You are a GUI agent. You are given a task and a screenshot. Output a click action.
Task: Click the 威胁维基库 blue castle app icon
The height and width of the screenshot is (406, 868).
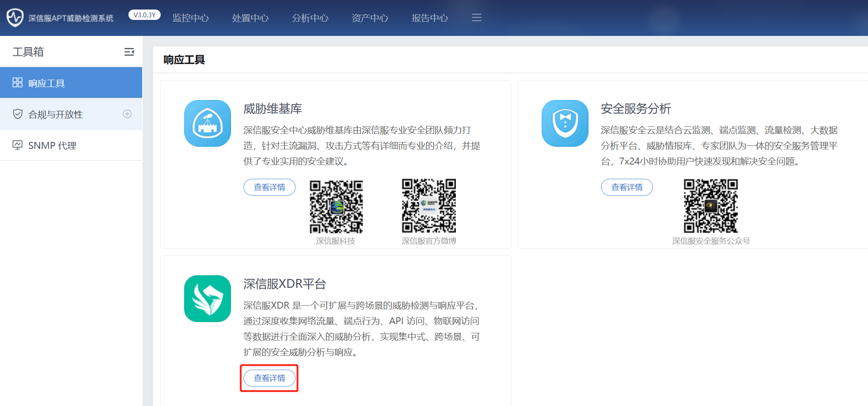207,123
